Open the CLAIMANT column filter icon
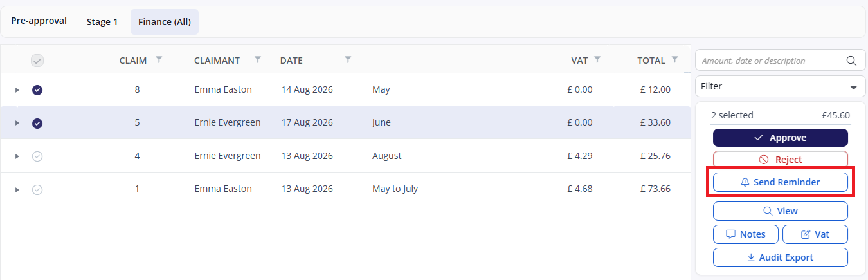Viewport: 868px width, 280px height. [x=258, y=59]
